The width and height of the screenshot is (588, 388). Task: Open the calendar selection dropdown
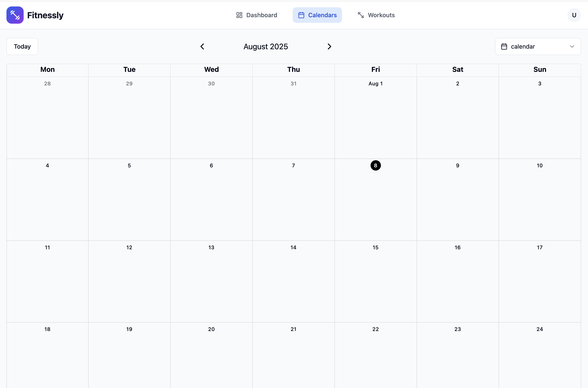[538, 46]
